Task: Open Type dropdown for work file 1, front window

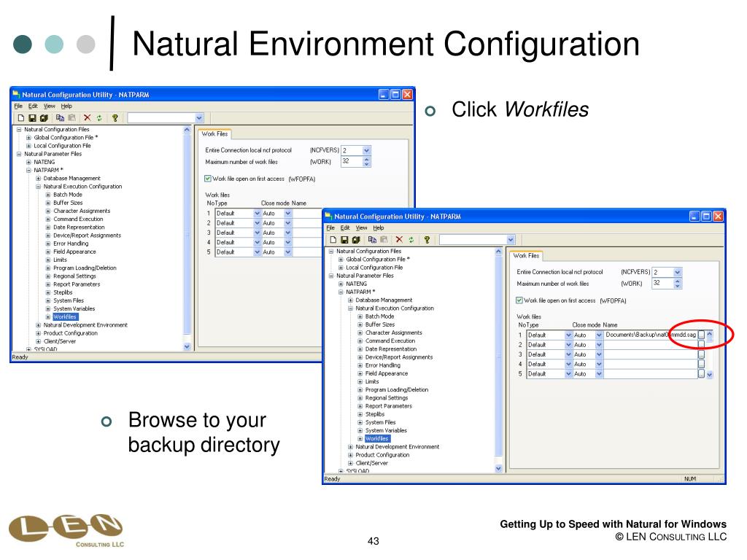Action: coord(568,335)
